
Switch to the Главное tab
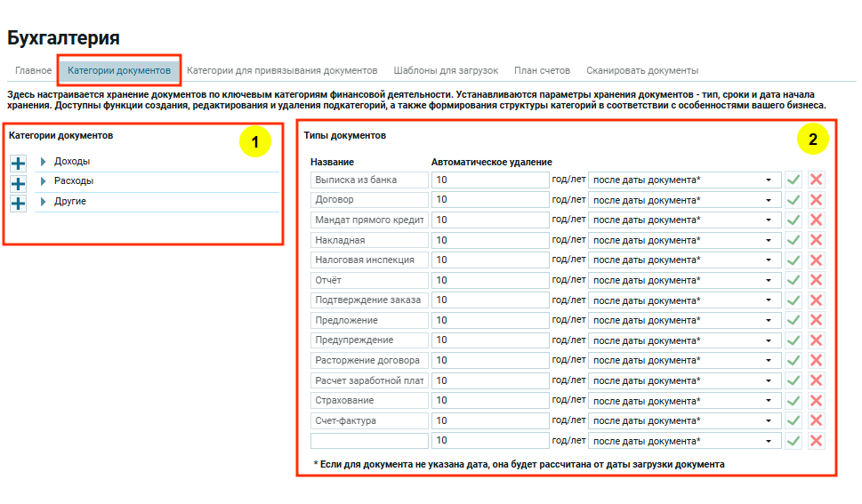[34, 70]
